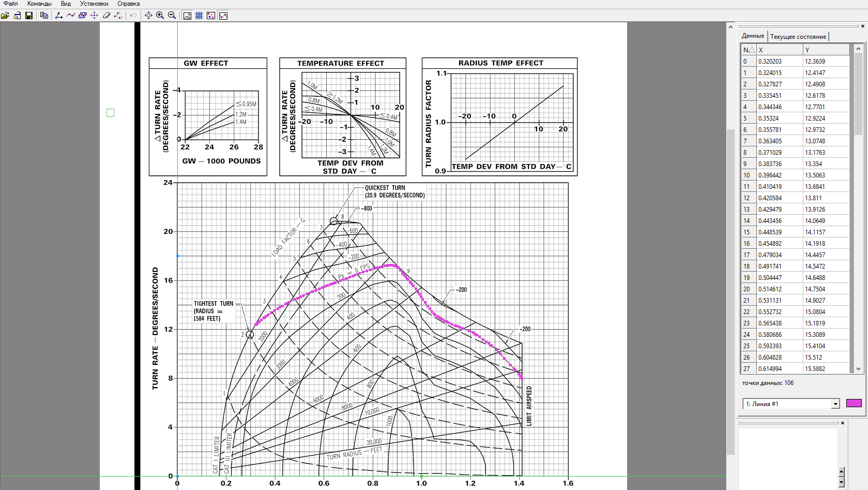Screen dimensions: 868x490
Task: Open the Команды menu
Action: [x=39, y=4]
